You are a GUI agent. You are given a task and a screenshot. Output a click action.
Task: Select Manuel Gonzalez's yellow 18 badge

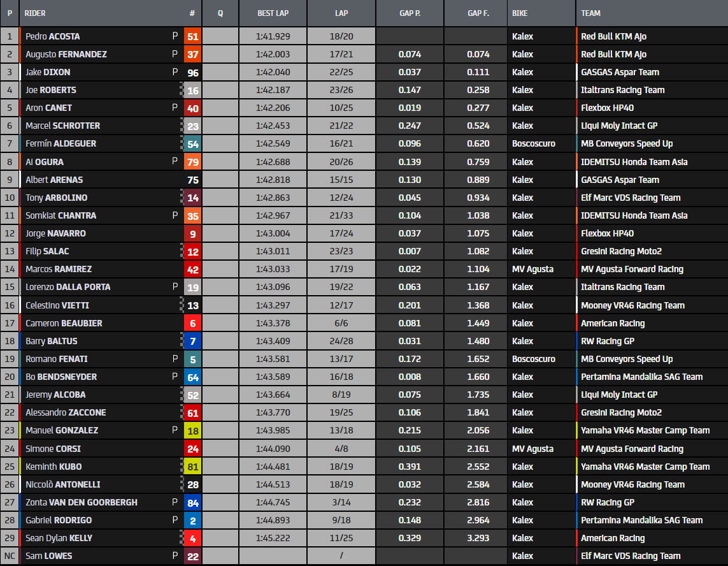point(192,431)
